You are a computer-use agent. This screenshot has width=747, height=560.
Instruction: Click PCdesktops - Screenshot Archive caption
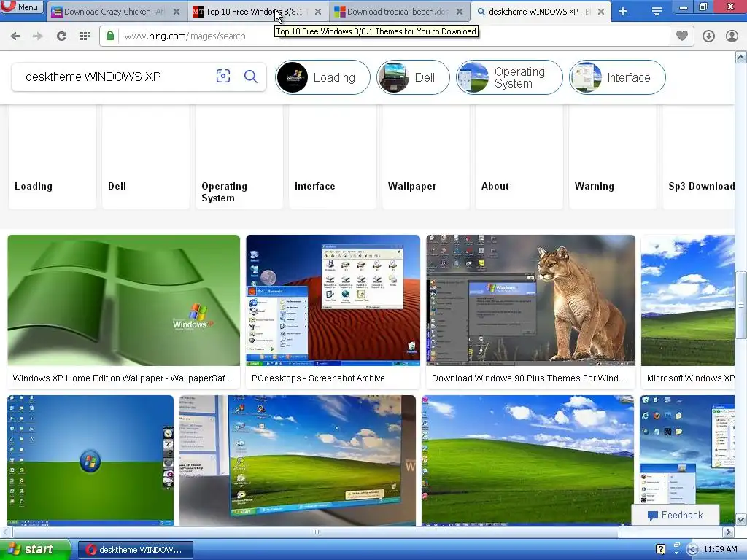(318, 378)
